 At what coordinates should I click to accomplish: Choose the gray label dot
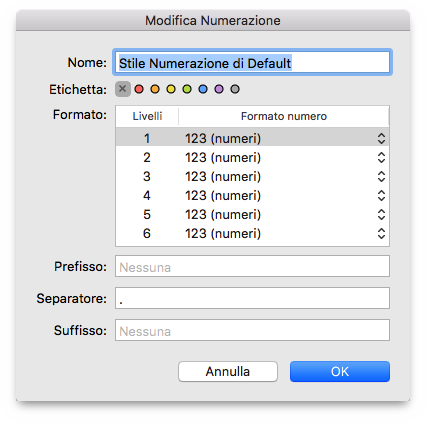(x=235, y=89)
